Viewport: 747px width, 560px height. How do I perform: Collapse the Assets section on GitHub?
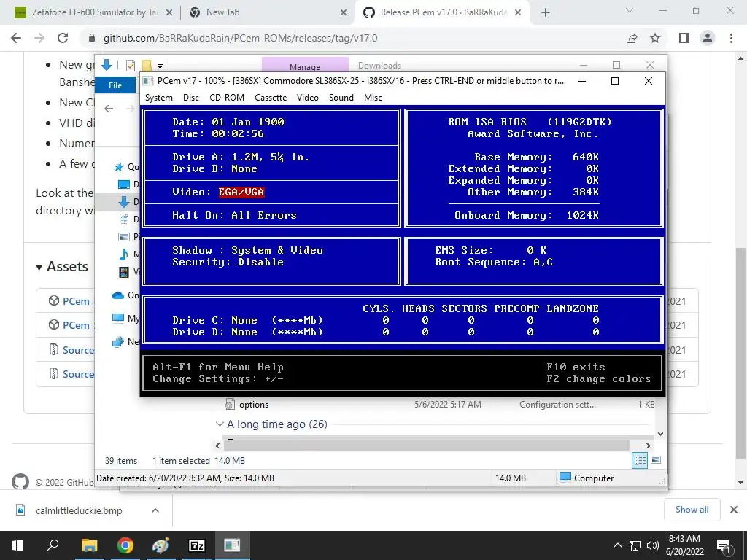coord(62,267)
